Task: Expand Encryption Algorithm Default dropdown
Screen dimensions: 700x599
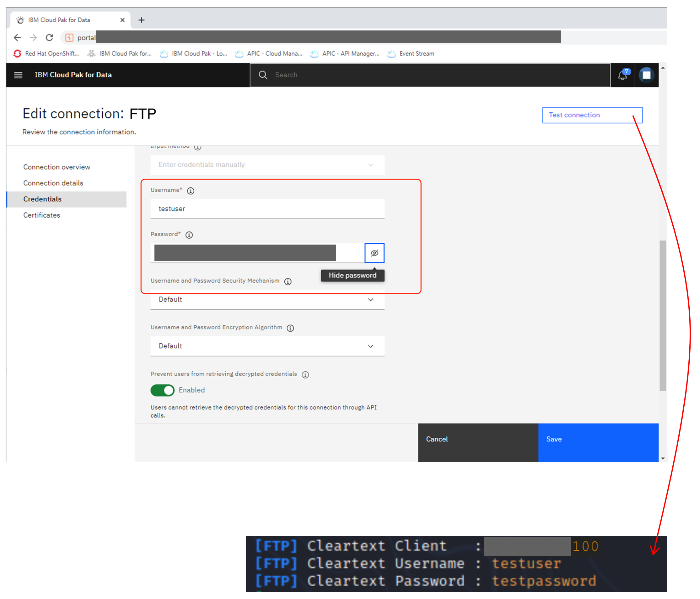Action: click(x=267, y=346)
